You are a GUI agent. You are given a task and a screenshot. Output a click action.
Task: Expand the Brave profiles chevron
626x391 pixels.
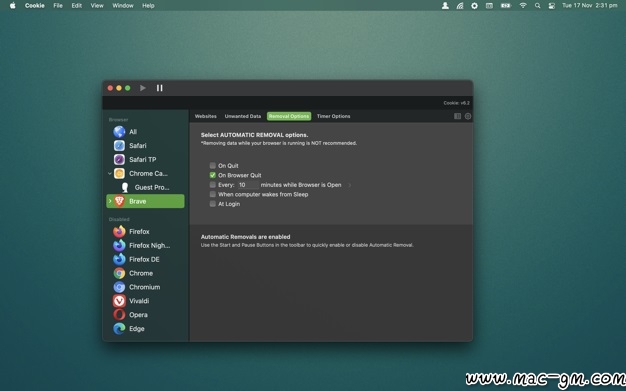point(110,201)
